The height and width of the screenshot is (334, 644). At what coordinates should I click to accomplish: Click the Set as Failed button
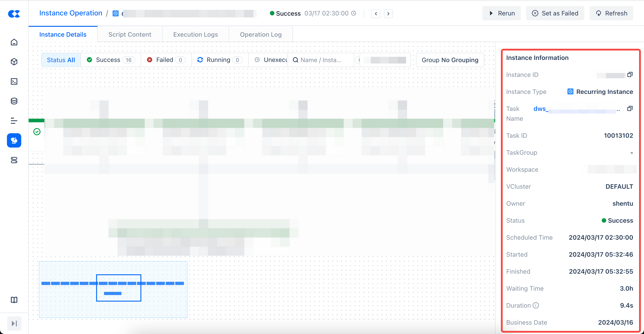pyautogui.click(x=555, y=13)
